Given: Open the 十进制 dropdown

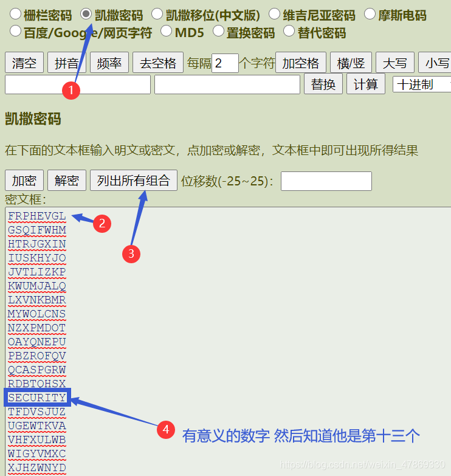Looking at the screenshot, I should pyautogui.click(x=422, y=85).
